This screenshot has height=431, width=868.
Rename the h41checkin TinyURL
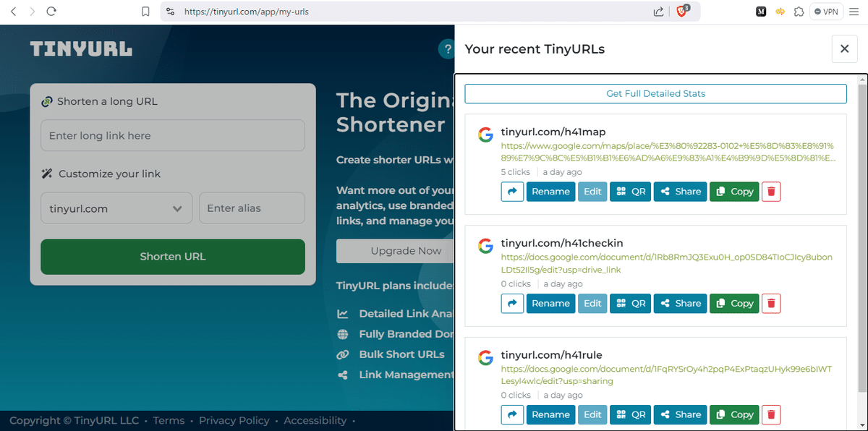tap(550, 303)
